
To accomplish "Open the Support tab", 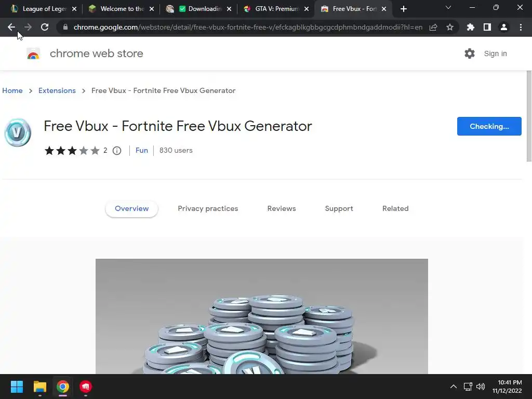I will point(339,209).
